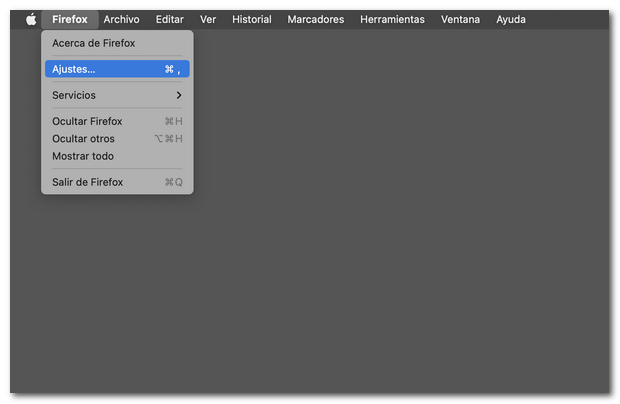Open the Ver menu

[207, 19]
